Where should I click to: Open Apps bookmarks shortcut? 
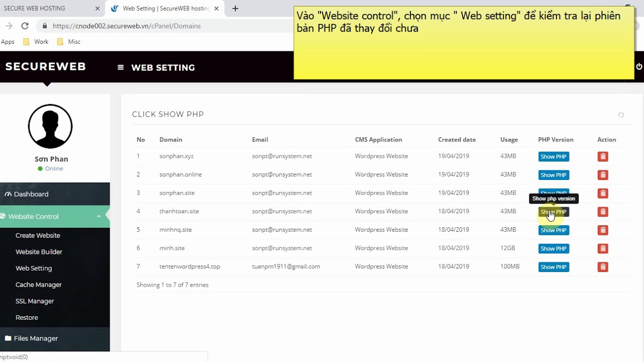(8, 42)
